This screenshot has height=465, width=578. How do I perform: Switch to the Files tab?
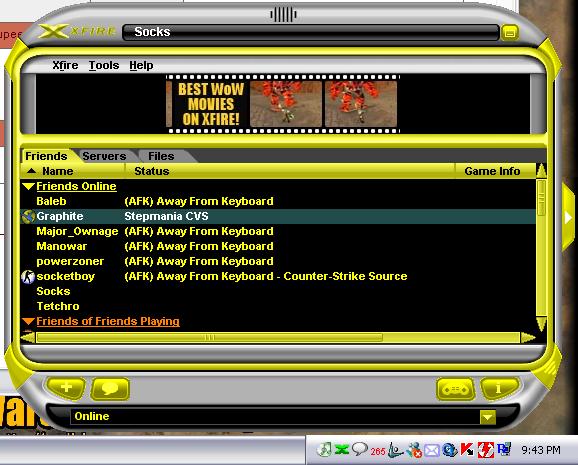(161, 156)
